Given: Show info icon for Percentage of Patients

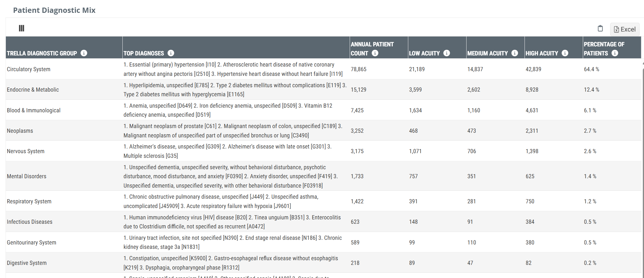Looking at the screenshot, I should 615,53.
